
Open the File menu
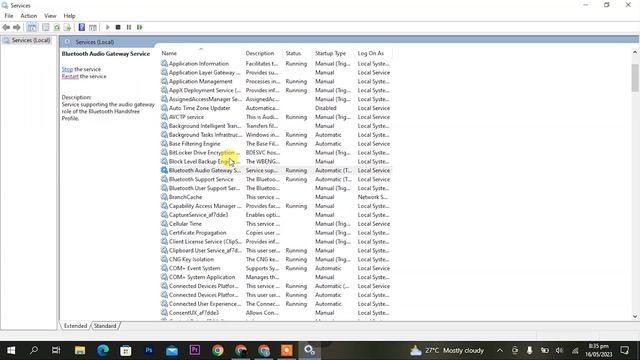coord(9,16)
